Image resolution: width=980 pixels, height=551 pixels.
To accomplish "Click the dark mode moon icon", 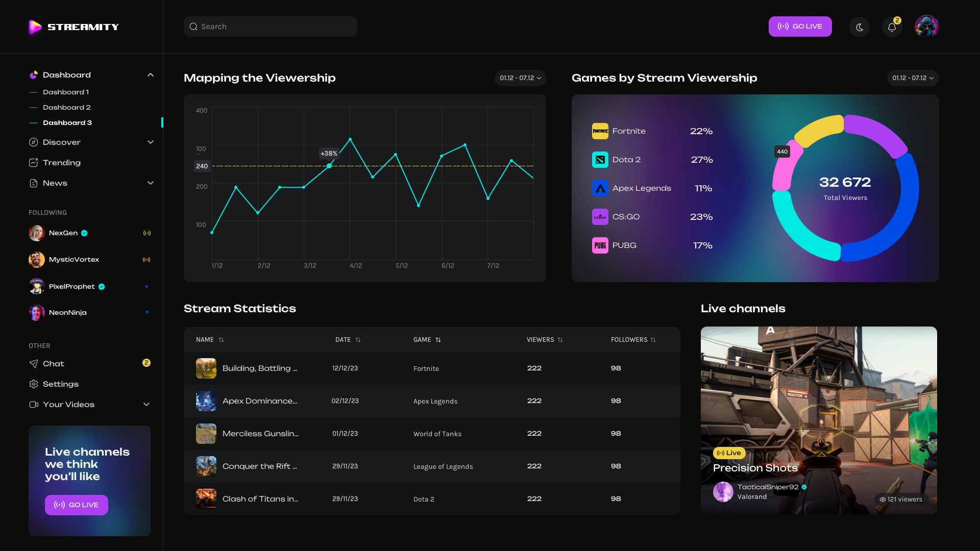I will click(x=860, y=27).
